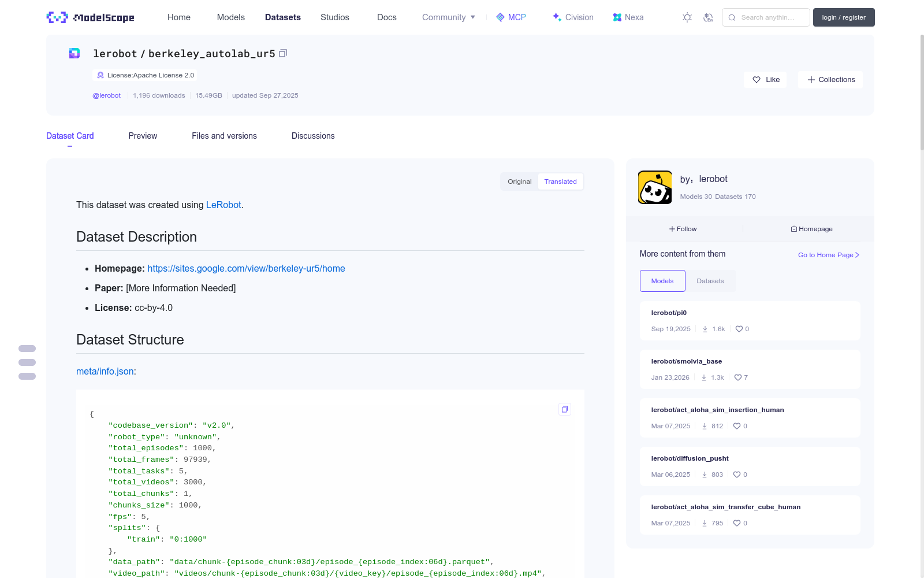
Task: Click the plus icon on Collections
Action: tap(811, 80)
